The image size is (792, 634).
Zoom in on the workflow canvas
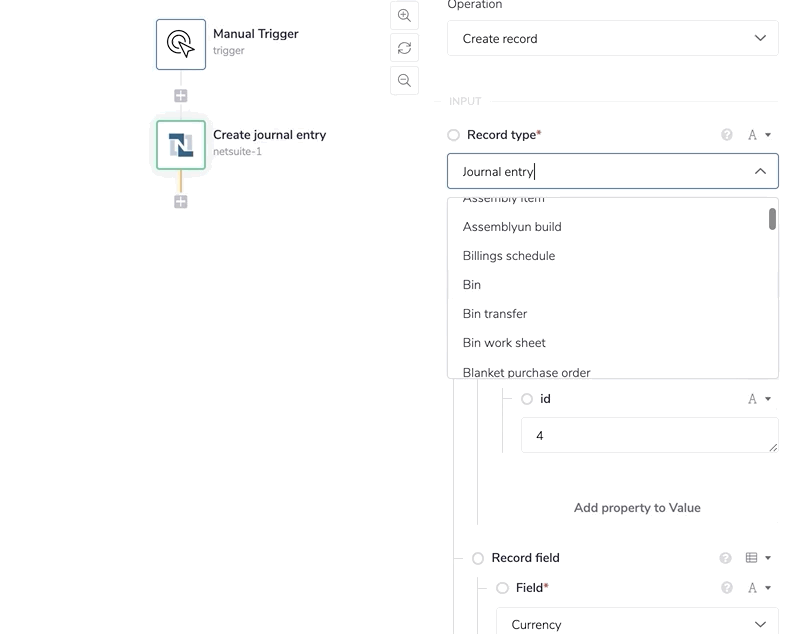pyautogui.click(x=404, y=16)
